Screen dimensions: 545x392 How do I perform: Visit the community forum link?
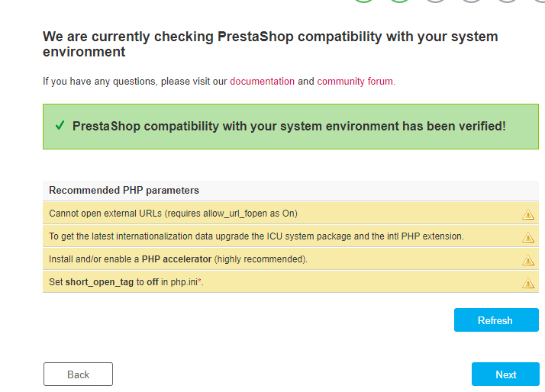(355, 82)
